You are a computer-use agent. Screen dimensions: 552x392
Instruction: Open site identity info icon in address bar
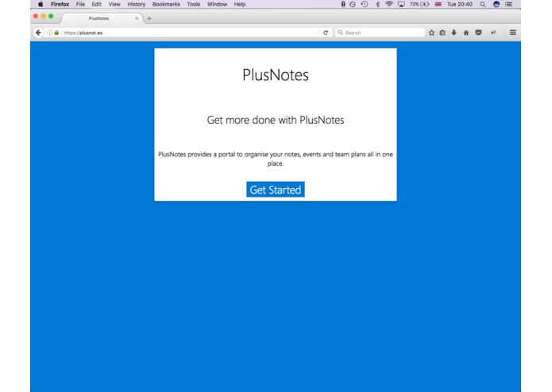(x=50, y=33)
